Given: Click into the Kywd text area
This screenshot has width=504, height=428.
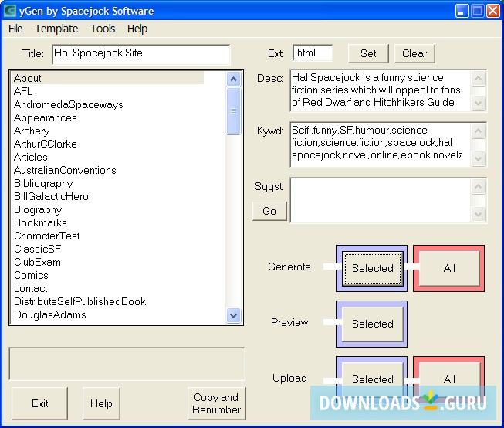Looking at the screenshot, I should (381, 144).
